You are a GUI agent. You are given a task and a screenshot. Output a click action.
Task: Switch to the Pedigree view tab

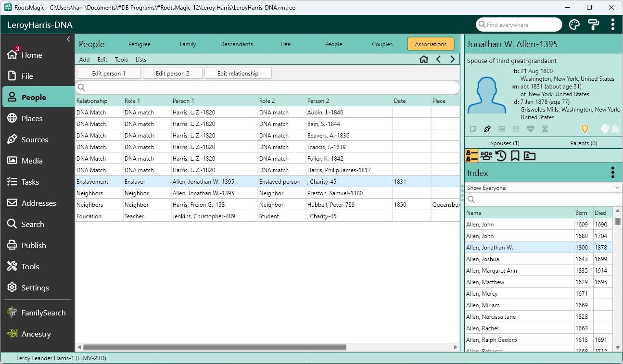[140, 44]
